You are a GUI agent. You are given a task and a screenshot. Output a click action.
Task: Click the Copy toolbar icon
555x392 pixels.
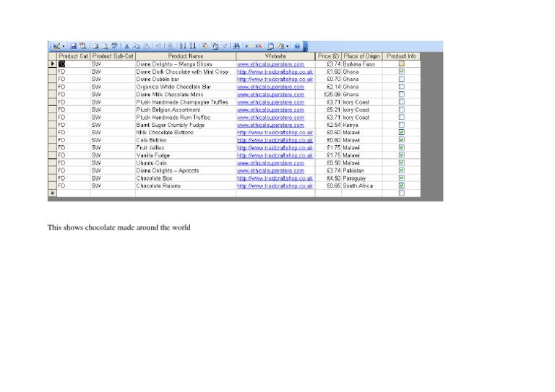pos(137,46)
